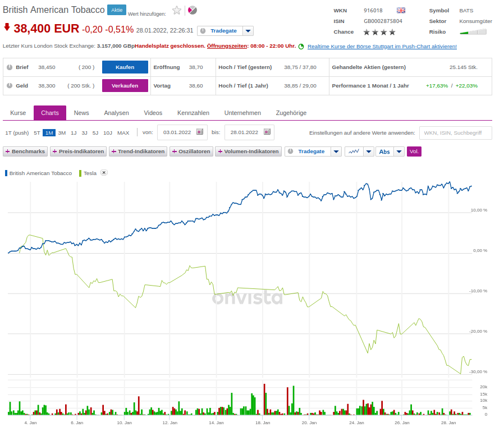504x427 pixels.
Task: Click the Abs scale button
Action: [385, 151]
